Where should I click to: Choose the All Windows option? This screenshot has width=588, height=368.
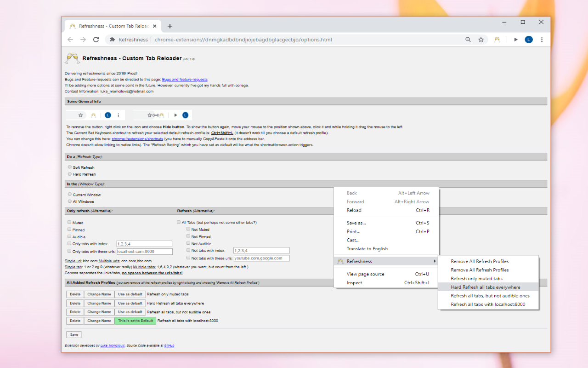70,201
